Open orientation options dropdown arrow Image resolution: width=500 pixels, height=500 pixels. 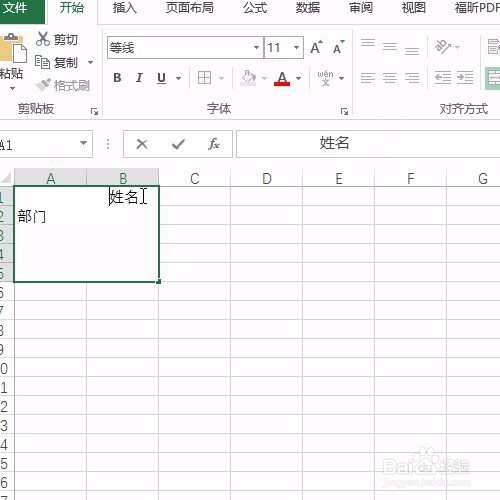(457, 47)
